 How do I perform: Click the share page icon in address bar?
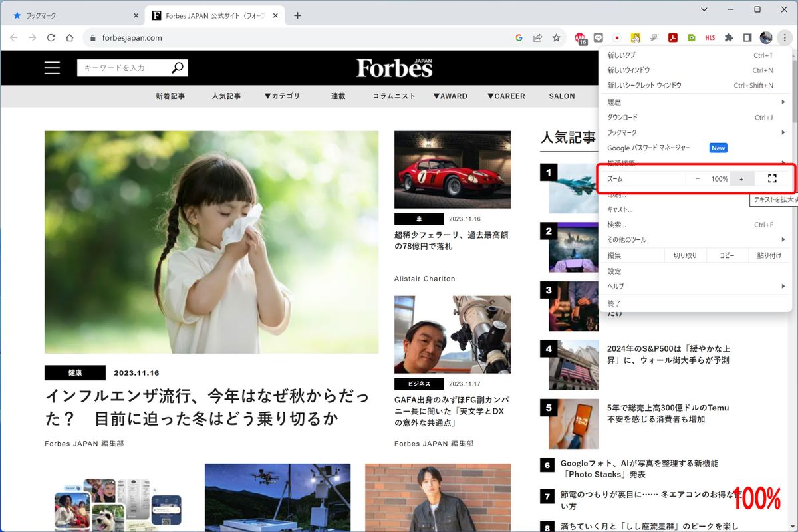tap(538, 38)
